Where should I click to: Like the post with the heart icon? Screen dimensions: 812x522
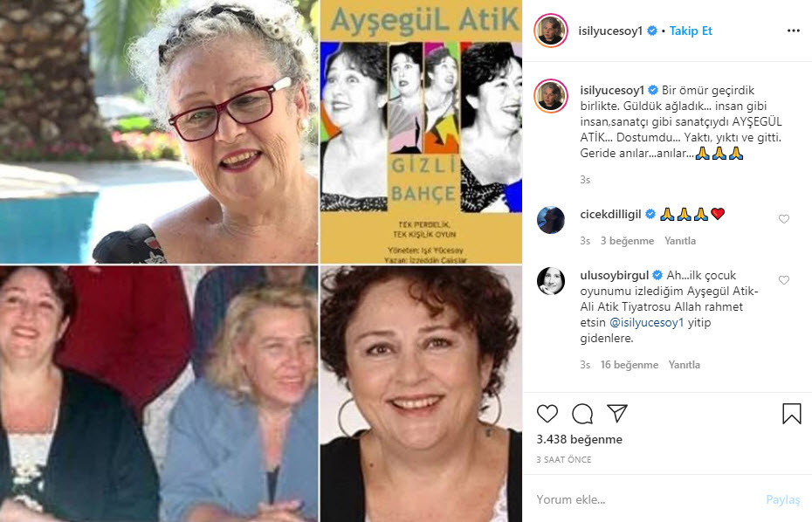pyautogui.click(x=547, y=414)
